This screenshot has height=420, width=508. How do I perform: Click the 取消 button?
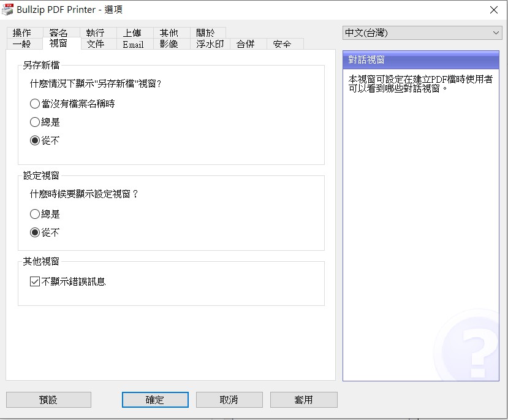pos(229,400)
